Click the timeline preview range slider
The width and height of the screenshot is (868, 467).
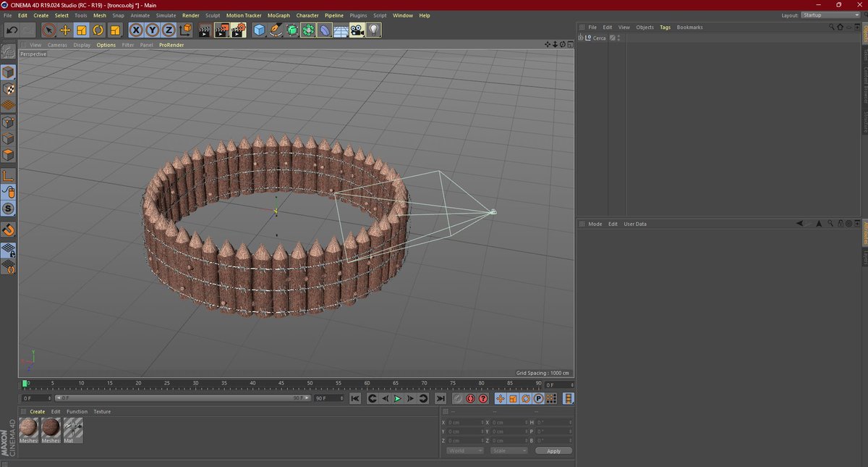tap(182, 398)
